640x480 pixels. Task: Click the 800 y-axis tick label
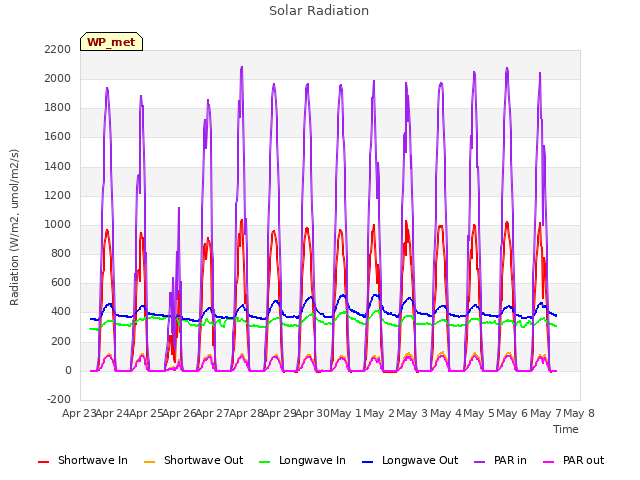click(x=61, y=253)
